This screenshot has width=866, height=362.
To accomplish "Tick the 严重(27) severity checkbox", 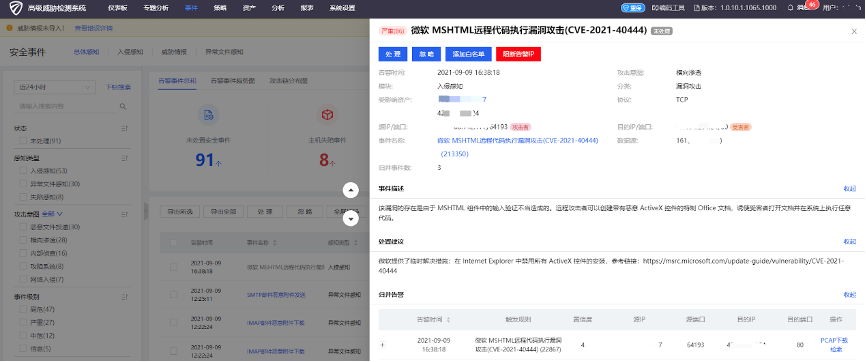I will pyautogui.click(x=23, y=322).
